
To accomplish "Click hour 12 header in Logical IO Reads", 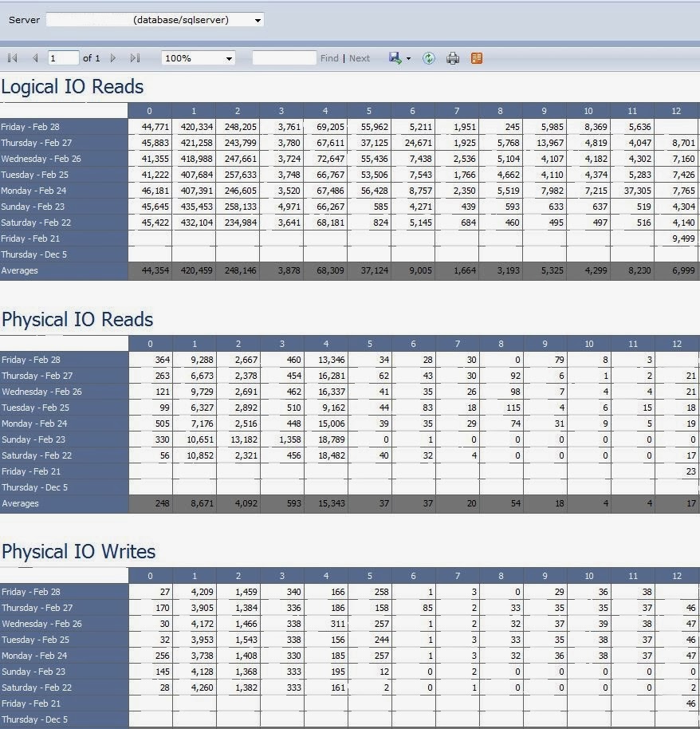I will tap(676, 111).
